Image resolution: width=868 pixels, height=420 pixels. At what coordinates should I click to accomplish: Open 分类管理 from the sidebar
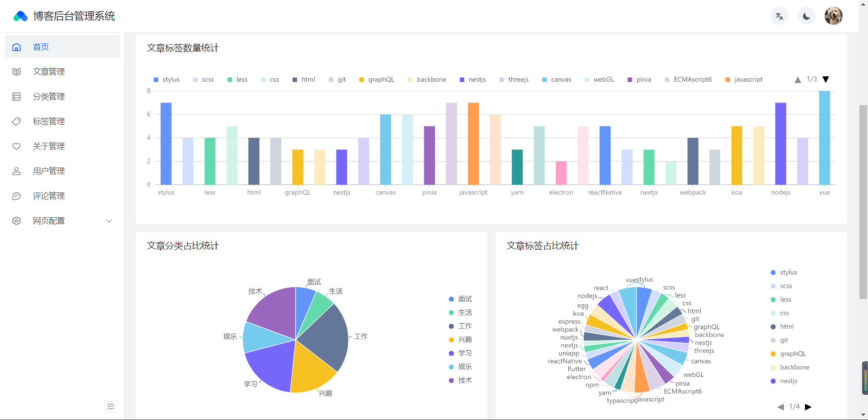click(x=62, y=97)
